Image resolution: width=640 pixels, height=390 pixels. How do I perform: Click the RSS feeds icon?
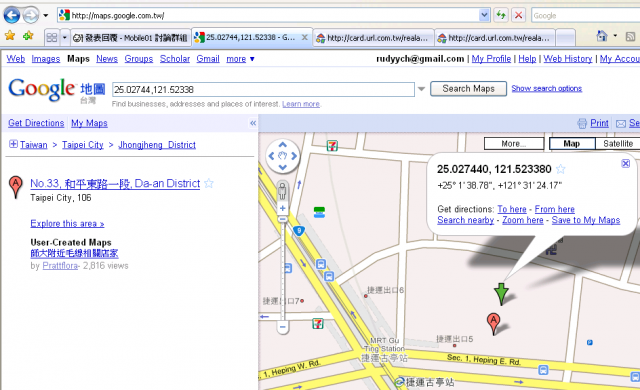[630, 36]
